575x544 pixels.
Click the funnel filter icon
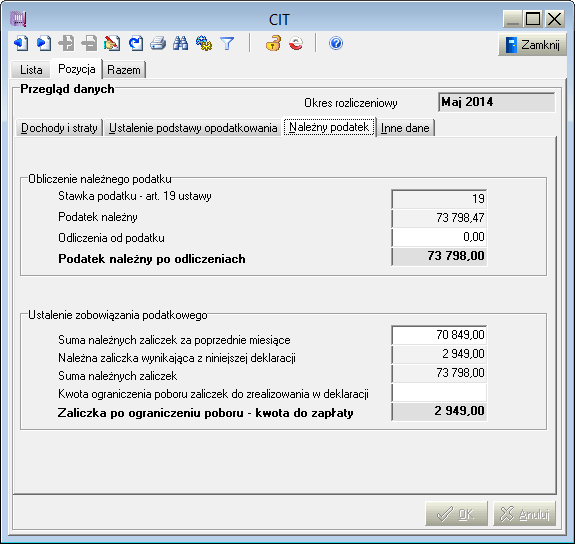click(227, 43)
